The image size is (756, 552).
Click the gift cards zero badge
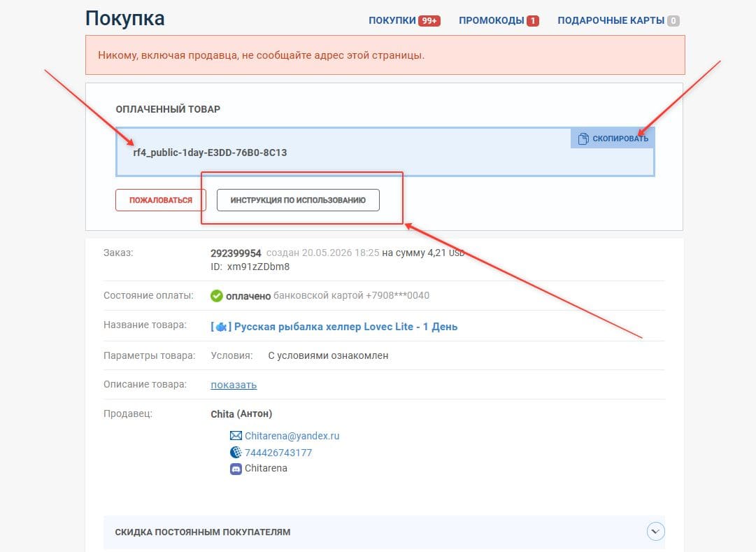(x=673, y=21)
